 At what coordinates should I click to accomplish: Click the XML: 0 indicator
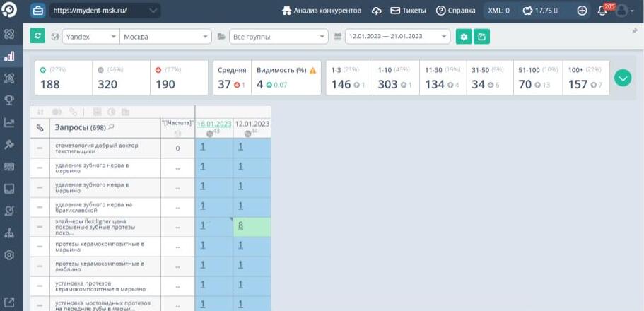498,11
